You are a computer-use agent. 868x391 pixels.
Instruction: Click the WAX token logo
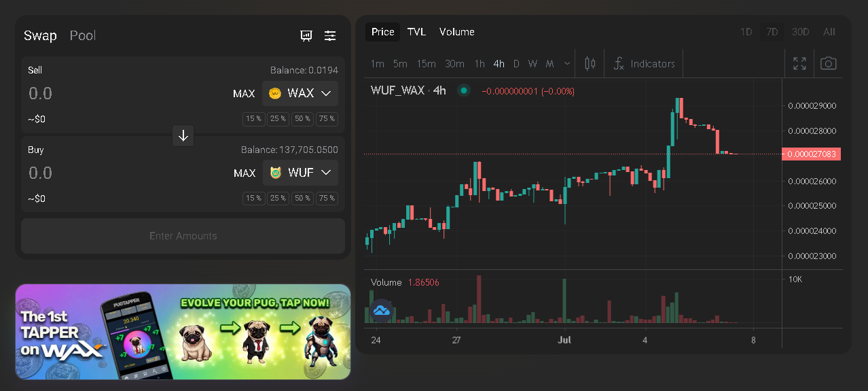(275, 93)
